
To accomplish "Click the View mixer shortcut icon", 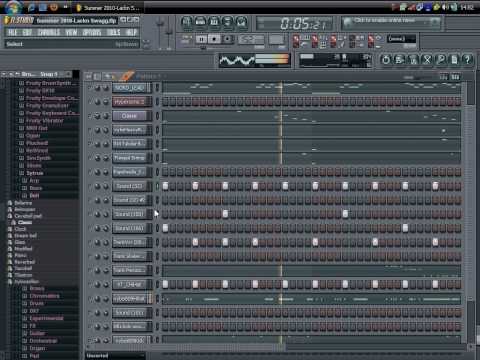I will [241, 22].
